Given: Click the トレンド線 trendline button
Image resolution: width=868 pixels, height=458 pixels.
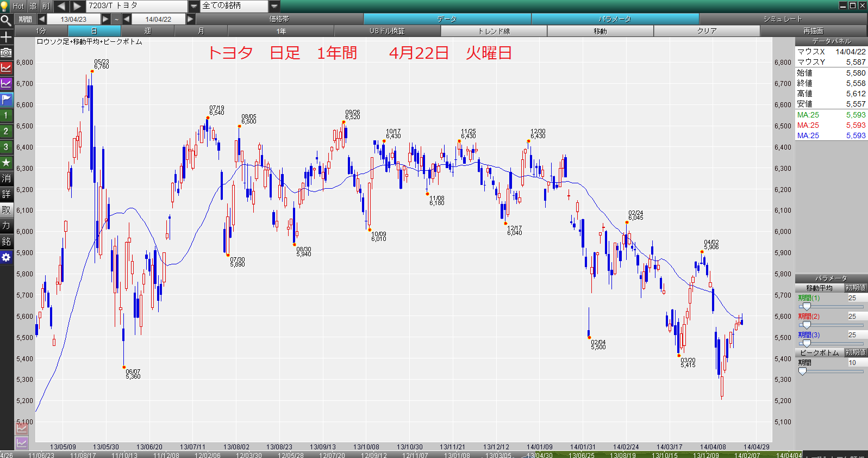Looking at the screenshot, I should pyautogui.click(x=494, y=31).
